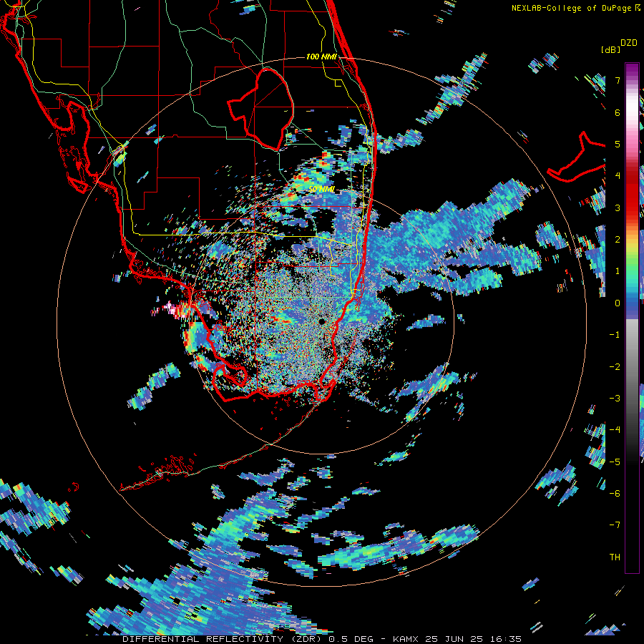This screenshot has height=644, width=644.
Task: Click the 25 JUN 25 date text
Action: click(x=454, y=639)
